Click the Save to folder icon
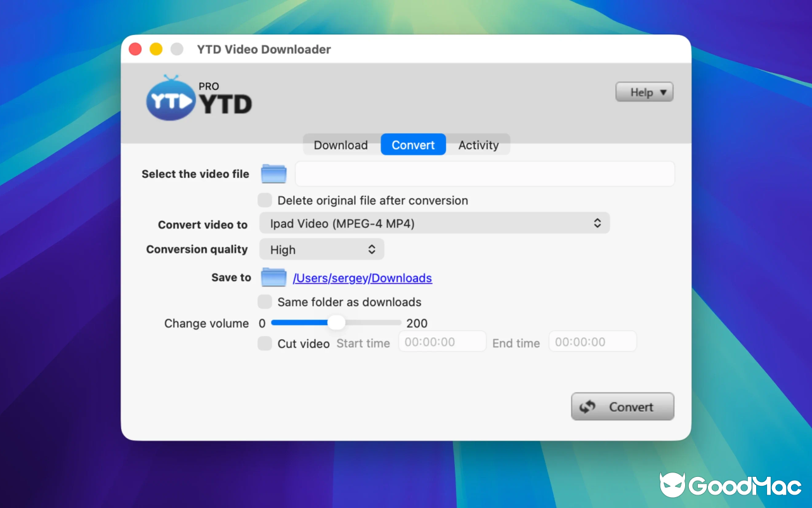 pos(273,277)
